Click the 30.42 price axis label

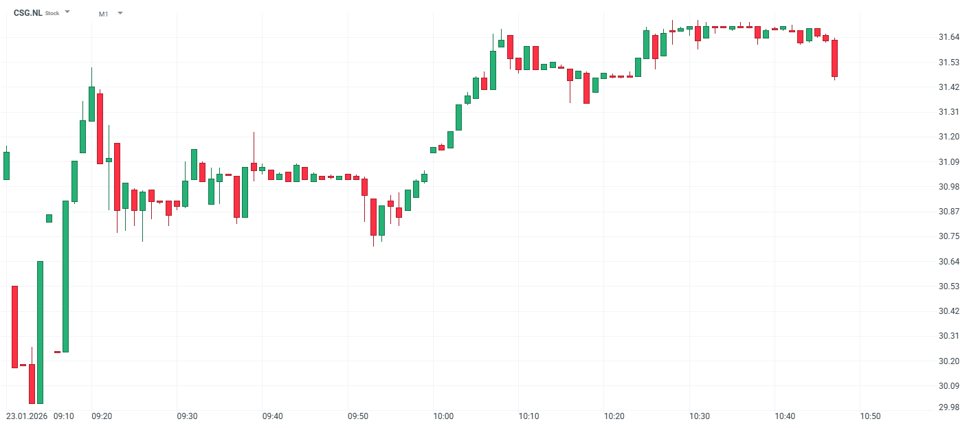point(948,311)
